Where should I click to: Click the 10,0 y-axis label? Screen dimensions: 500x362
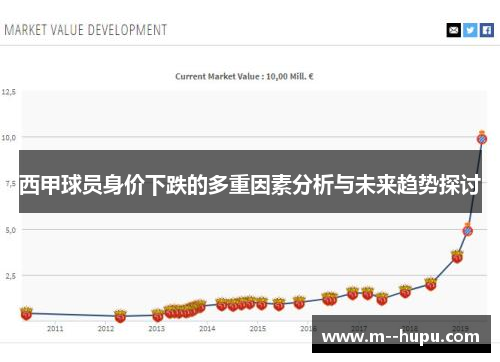[x=9, y=137]
